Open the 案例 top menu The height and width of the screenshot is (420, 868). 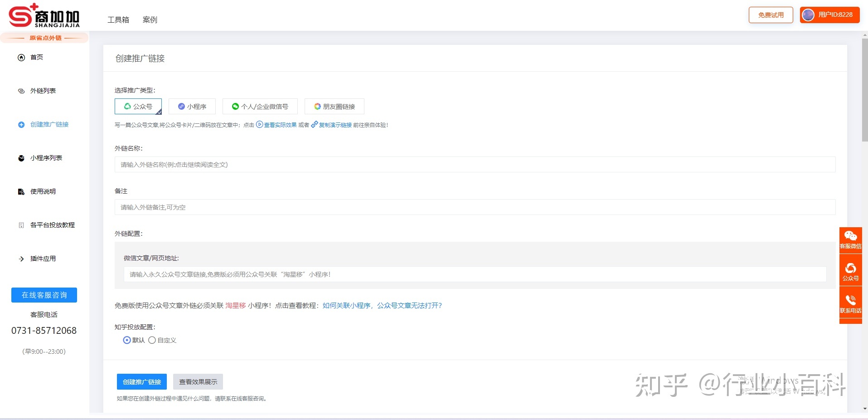pos(150,20)
